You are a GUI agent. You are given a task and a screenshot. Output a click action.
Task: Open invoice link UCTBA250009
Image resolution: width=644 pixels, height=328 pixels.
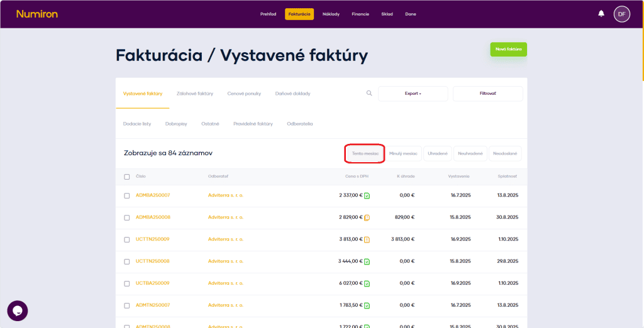pos(152,283)
